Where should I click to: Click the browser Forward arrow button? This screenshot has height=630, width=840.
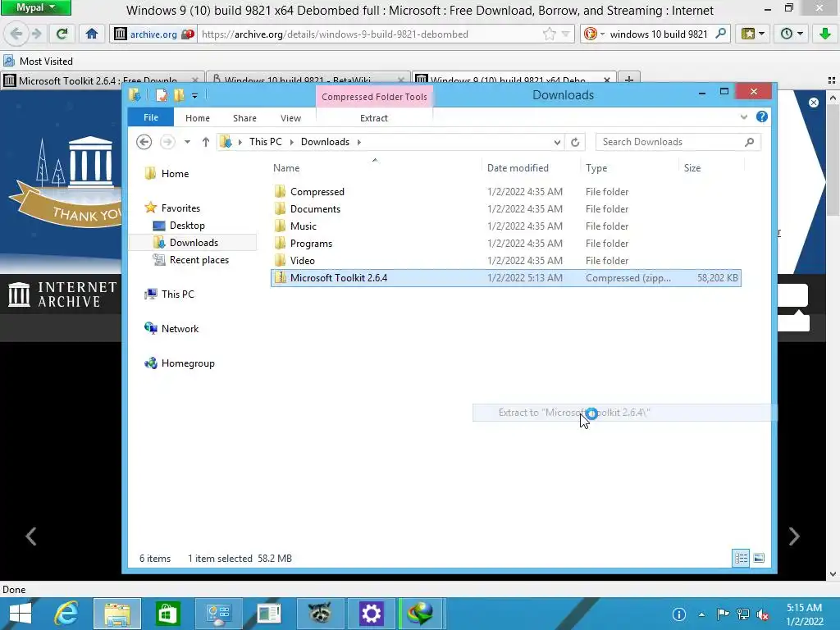click(x=37, y=34)
